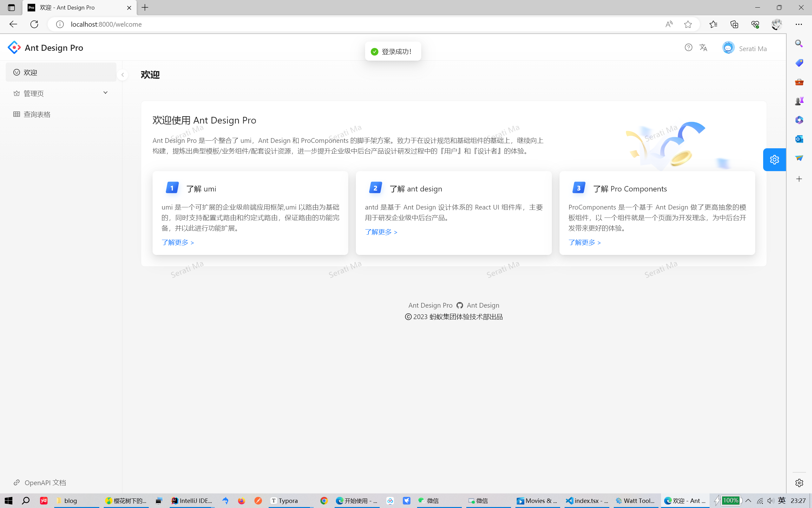Open Firefox from the taskbar

(242, 501)
